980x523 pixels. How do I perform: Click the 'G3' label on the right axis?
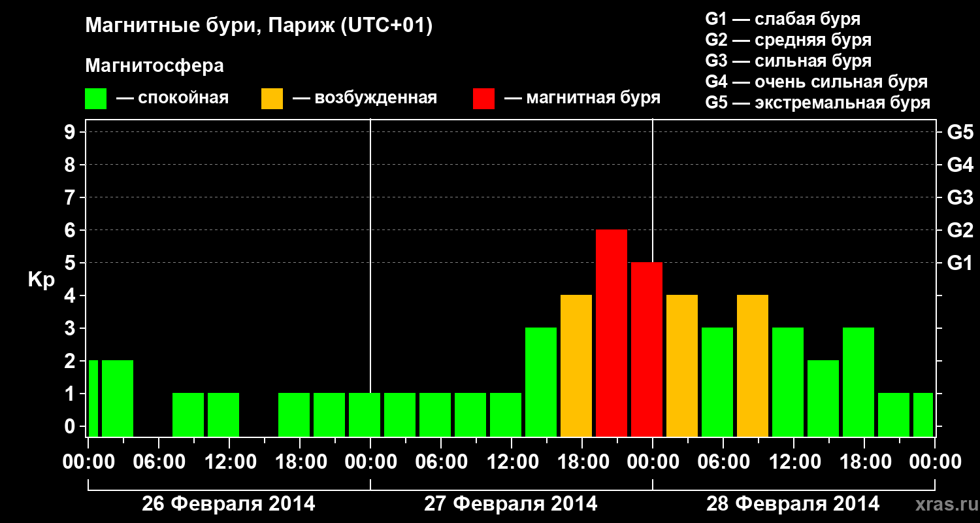click(x=960, y=197)
